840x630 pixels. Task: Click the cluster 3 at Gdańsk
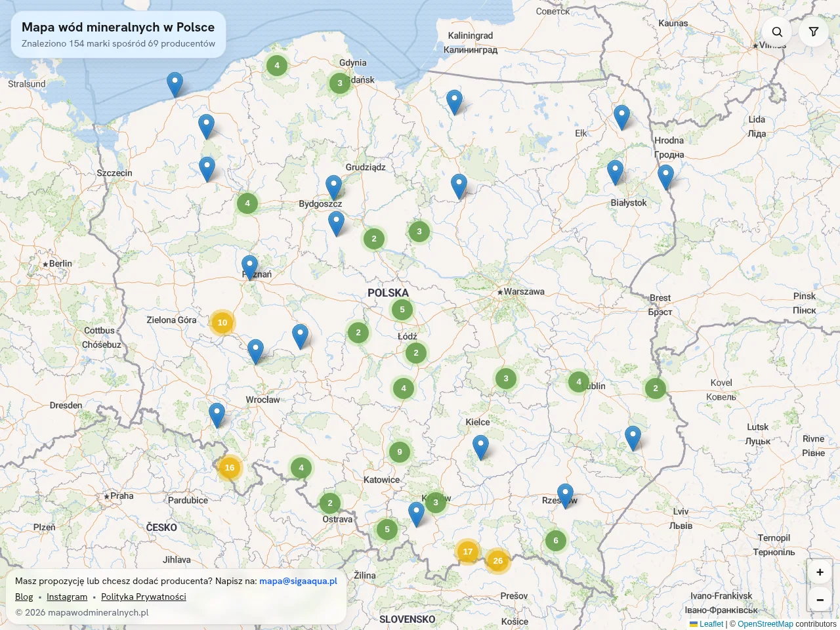point(340,83)
